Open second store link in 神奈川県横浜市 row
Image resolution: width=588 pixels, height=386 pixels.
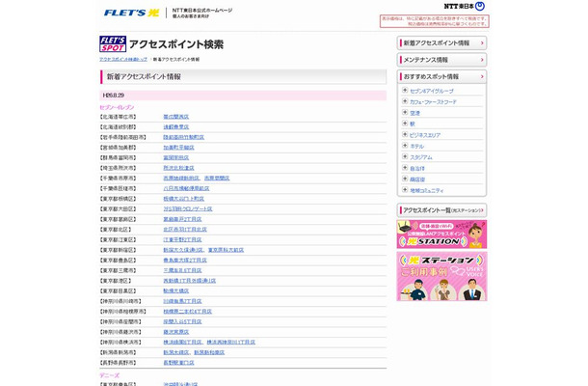point(231,343)
